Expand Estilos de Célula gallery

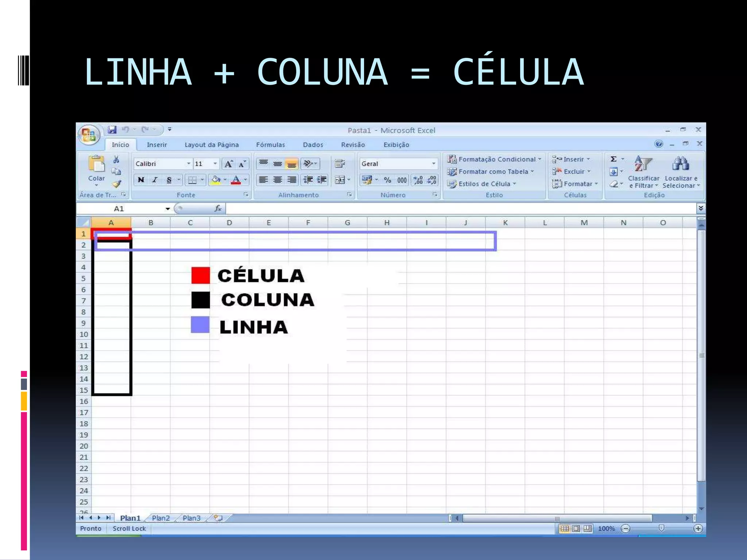pyautogui.click(x=482, y=184)
